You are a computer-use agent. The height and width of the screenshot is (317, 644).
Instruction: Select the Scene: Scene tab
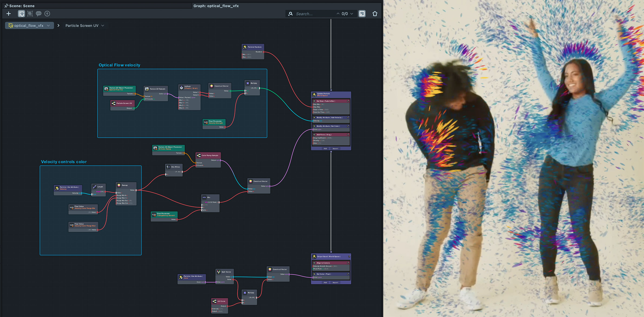click(x=22, y=6)
